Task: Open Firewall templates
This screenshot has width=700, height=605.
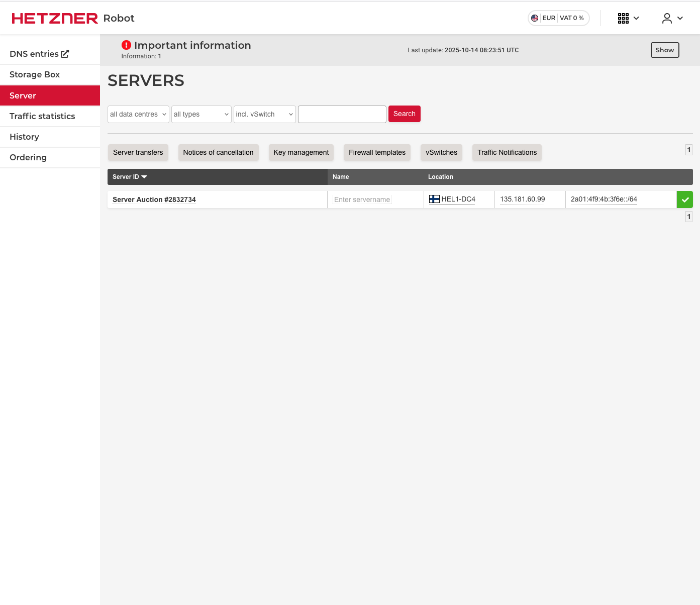Action: [377, 152]
